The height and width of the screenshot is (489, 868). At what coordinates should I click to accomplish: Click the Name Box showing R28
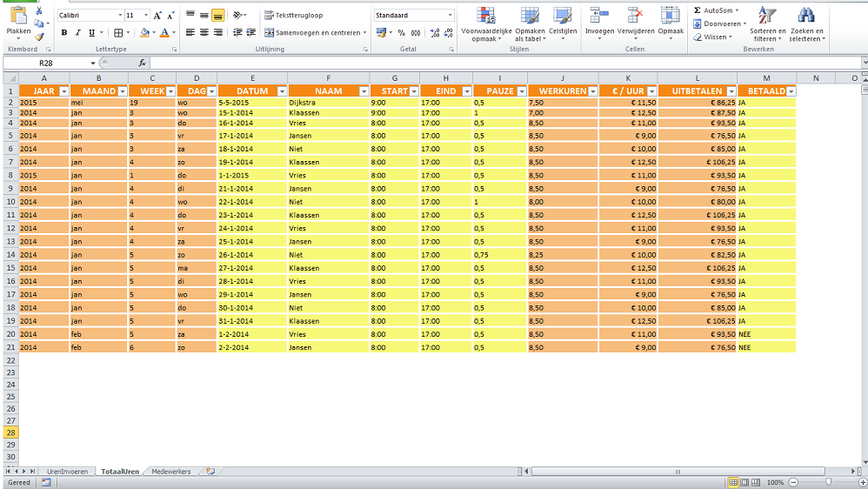[45, 64]
